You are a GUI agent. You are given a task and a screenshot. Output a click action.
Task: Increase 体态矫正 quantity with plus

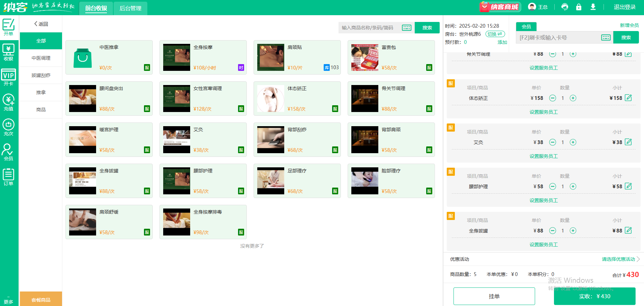point(573,98)
